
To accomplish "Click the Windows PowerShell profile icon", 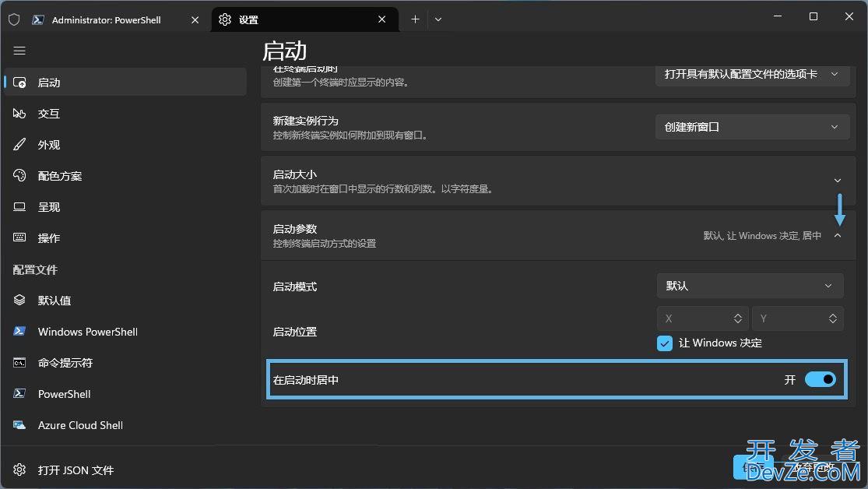I will click(x=19, y=331).
